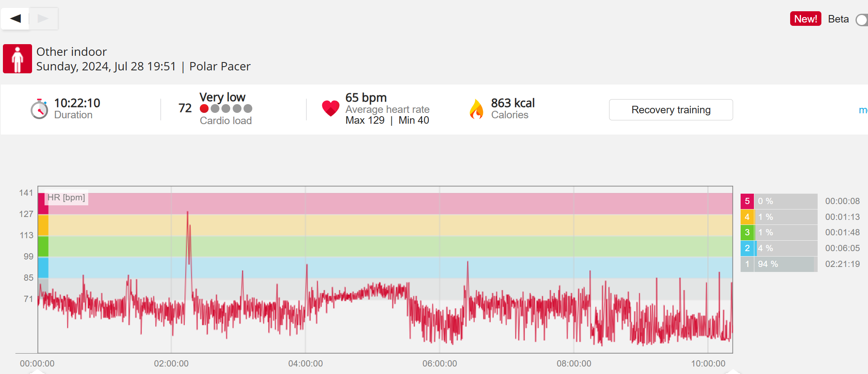Click zone 2 blue number box
868x374 pixels.
pos(747,248)
